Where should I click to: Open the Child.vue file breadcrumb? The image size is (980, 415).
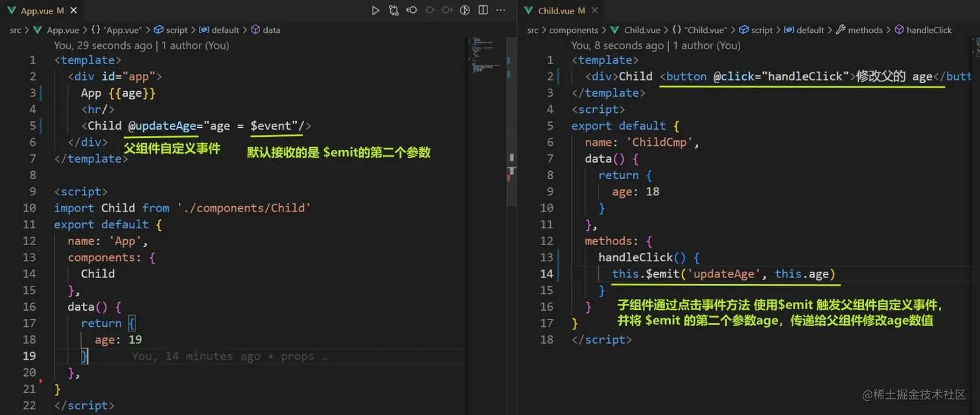636,30
